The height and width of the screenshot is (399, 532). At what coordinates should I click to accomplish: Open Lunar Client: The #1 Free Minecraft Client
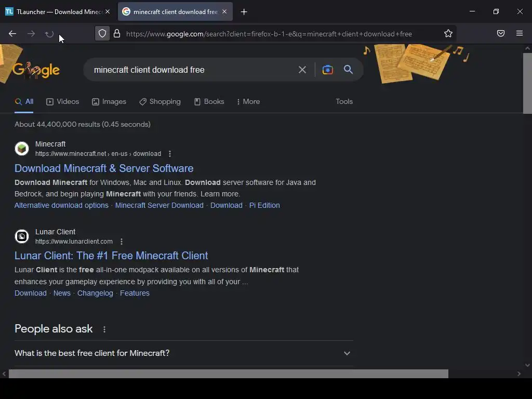(x=111, y=256)
